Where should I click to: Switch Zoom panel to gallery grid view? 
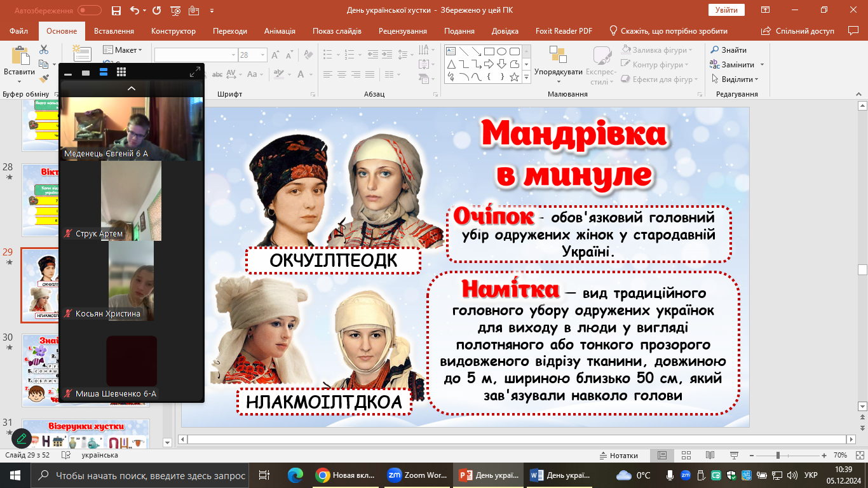(121, 72)
